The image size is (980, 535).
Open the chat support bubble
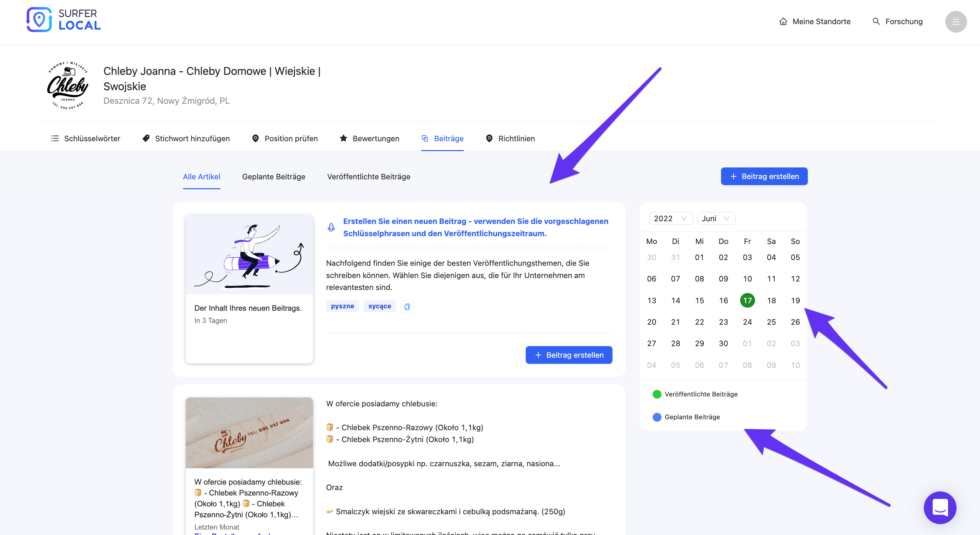tap(940, 507)
